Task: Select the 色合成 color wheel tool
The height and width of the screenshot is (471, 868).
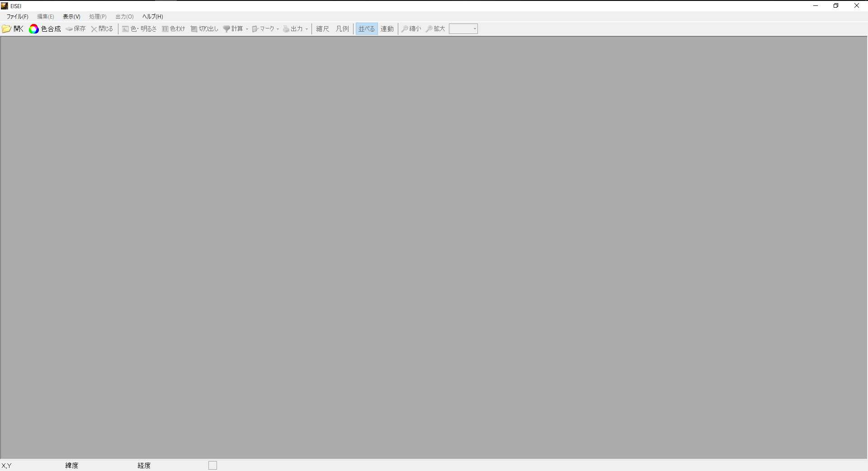Action: [45, 29]
